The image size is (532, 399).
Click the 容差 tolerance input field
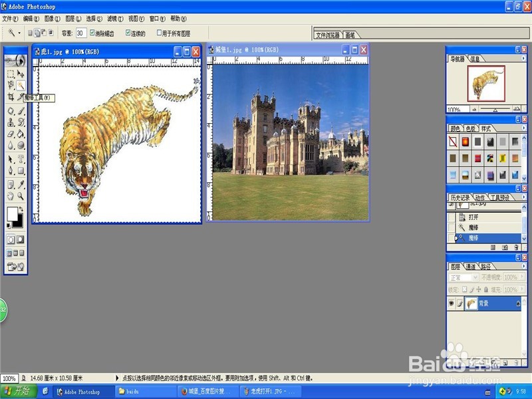tap(81, 33)
